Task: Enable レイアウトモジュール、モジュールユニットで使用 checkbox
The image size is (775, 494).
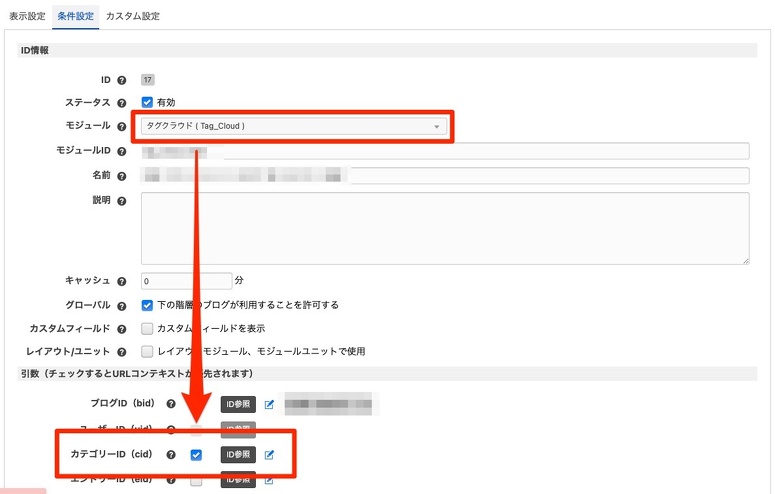Action: (147, 351)
